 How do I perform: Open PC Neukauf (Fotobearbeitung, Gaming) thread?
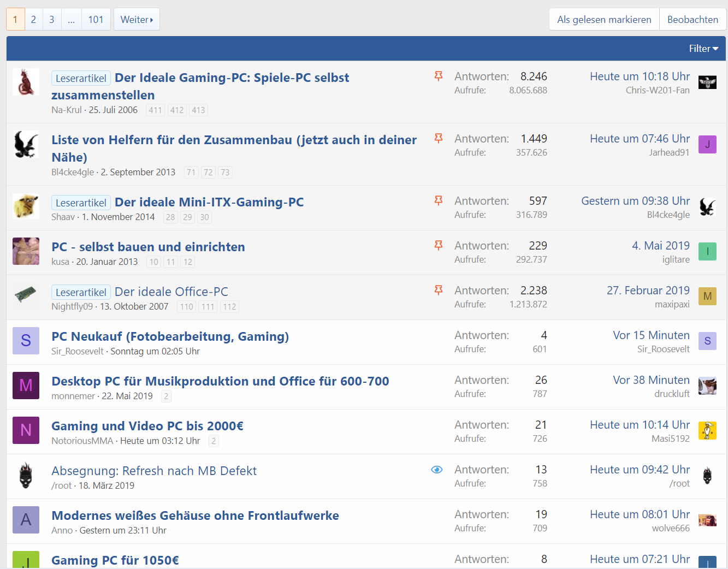point(170,336)
